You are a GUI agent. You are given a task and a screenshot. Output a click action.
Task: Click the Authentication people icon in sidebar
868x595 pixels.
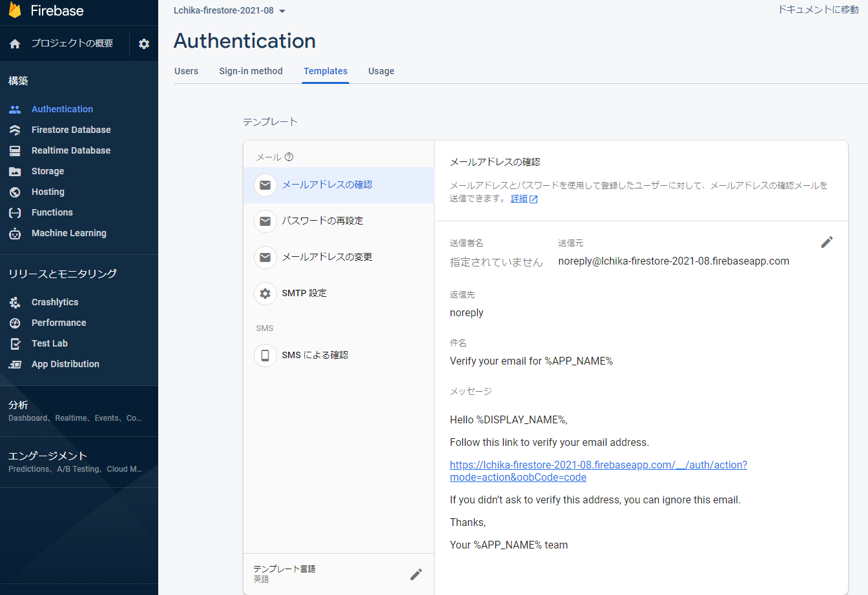(x=15, y=110)
